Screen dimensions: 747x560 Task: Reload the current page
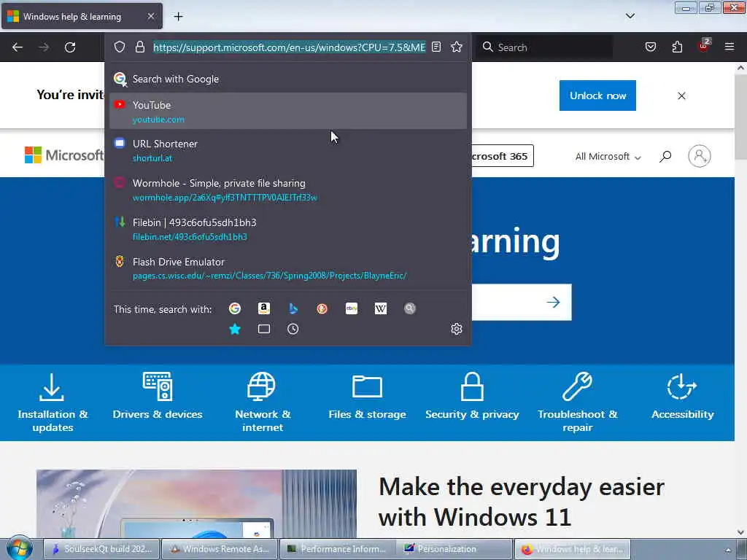point(70,47)
